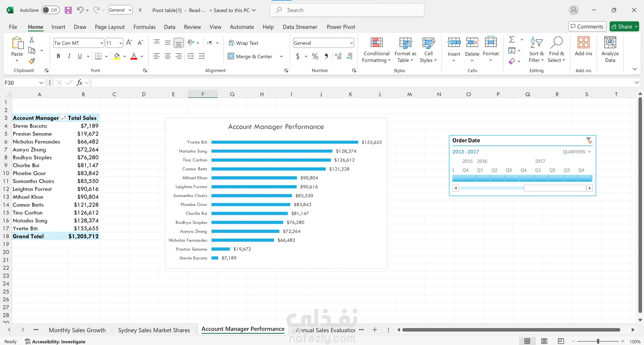Toggle Bold formatting
This screenshot has width=644, height=345.
click(58, 56)
